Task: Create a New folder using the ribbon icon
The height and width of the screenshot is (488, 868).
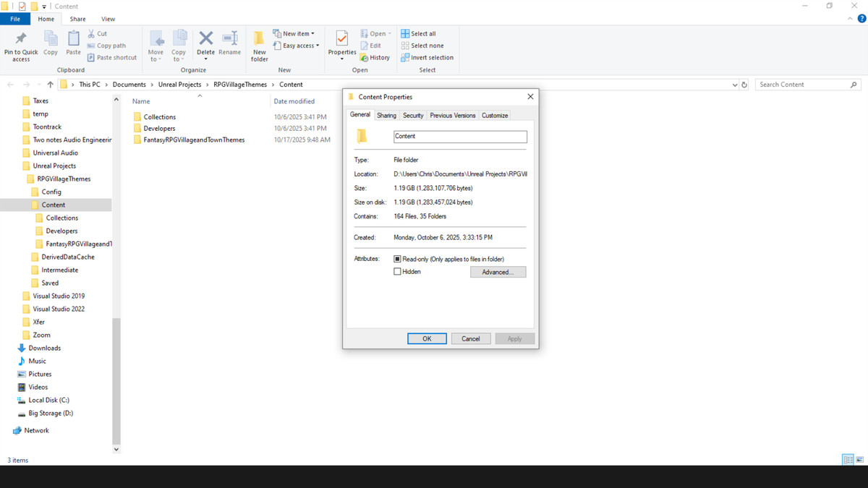Action: 259,43
